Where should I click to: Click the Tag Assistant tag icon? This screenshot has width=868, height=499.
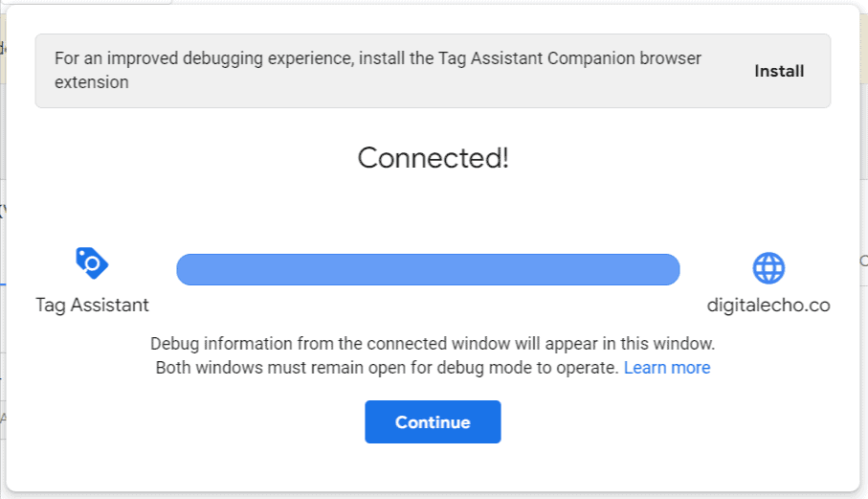[92, 263]
